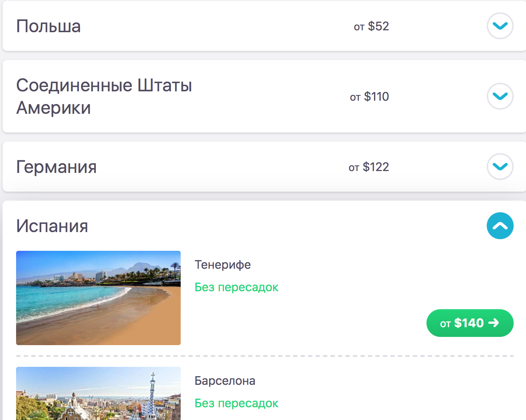Click the Польша country heading

(49, 26)
